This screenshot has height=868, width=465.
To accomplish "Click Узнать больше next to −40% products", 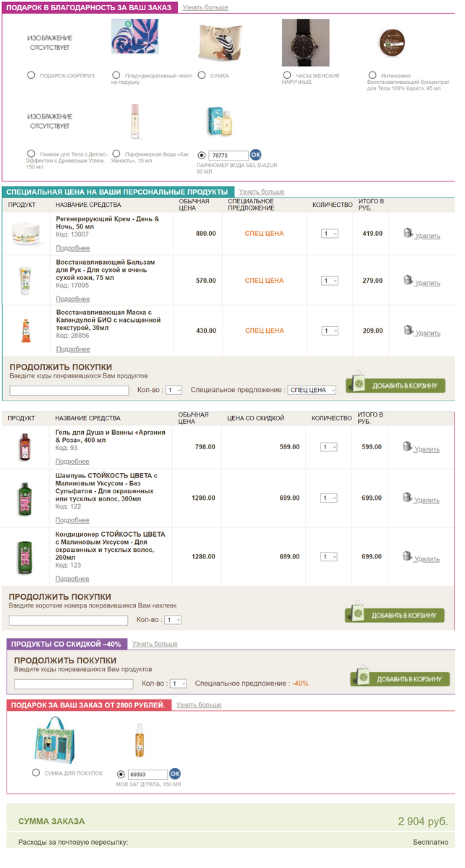I will point(155,644).
